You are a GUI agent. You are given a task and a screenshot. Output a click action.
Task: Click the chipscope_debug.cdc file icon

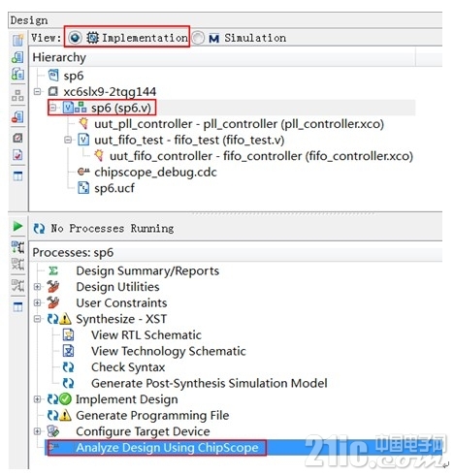[83, 172]
